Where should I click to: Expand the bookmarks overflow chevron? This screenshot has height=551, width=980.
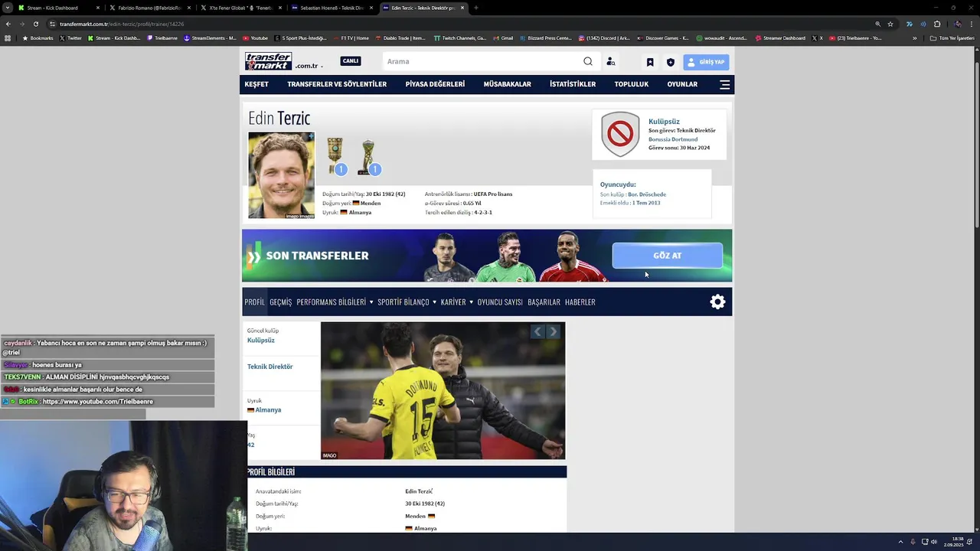pos(914,37)
